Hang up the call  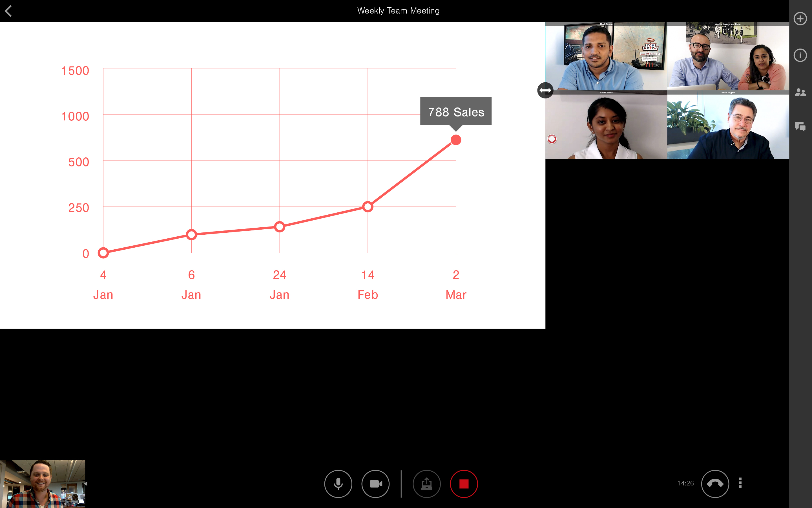click(715, 484)
